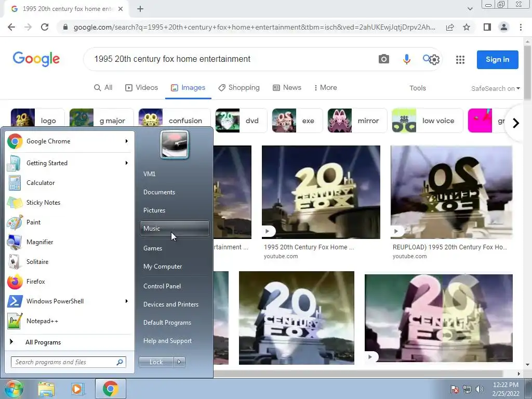The width and height of the screenshot is (532, 399).
Task: Open the share page icon in address bar
Action: tap(450, 27)
